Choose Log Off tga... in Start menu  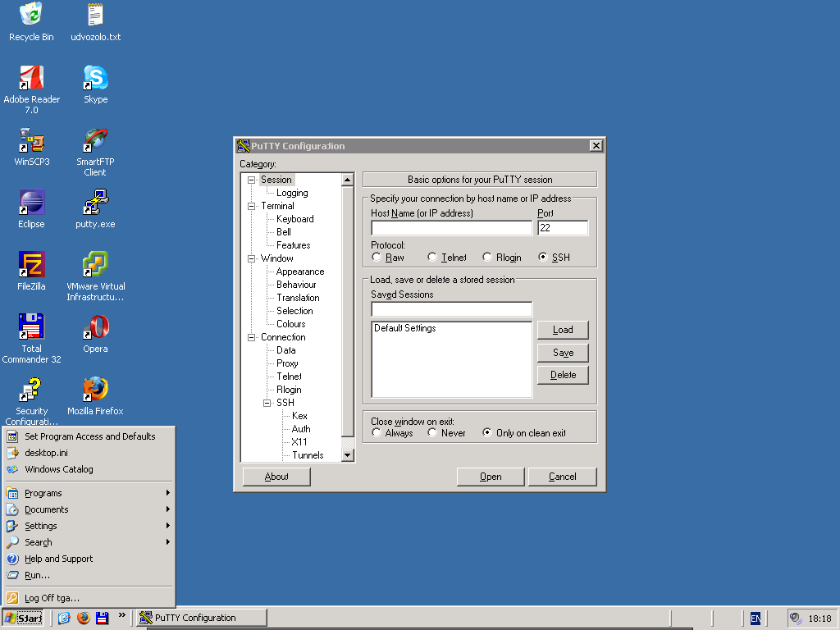[x=89, y=598]
